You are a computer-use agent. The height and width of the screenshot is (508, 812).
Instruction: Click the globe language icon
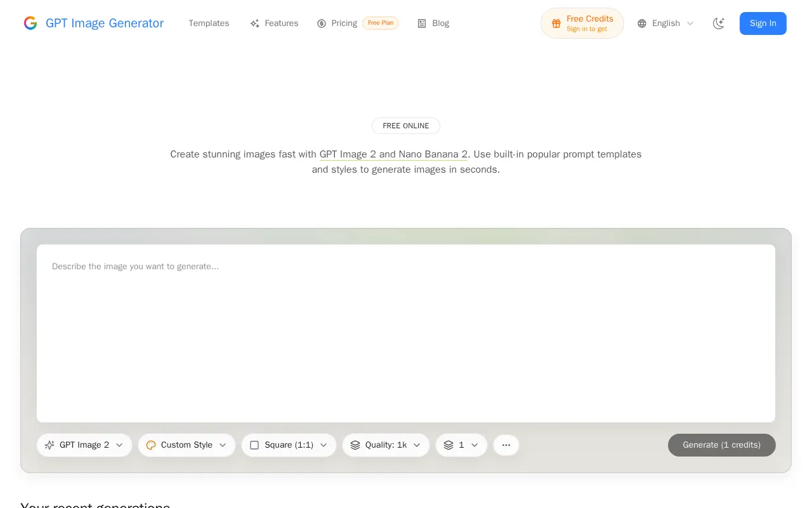coord(642,23)
